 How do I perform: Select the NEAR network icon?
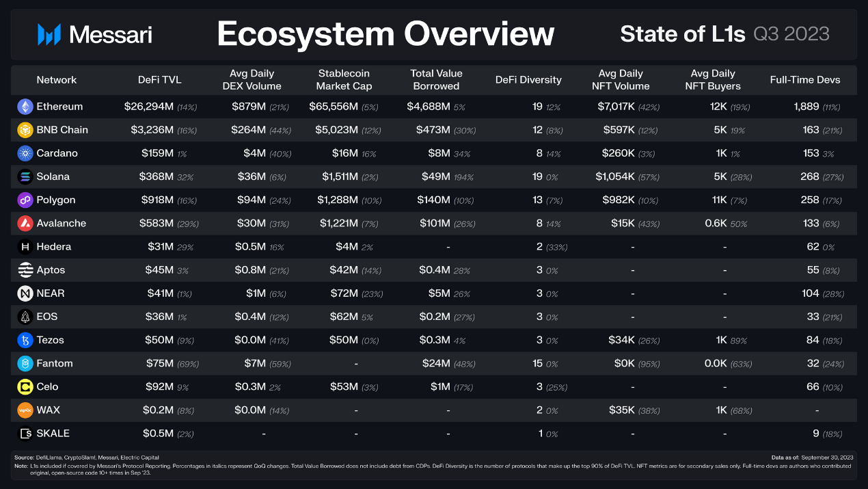tap(25, 293)
